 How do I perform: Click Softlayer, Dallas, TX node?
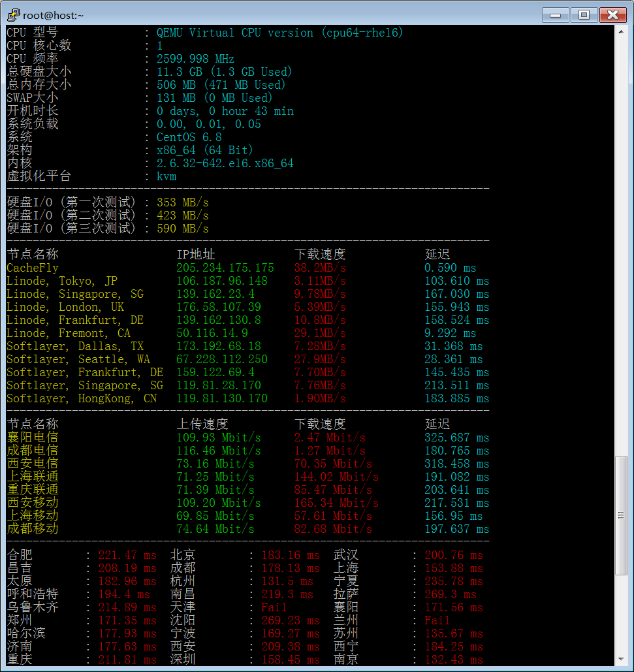coord(75,346)
